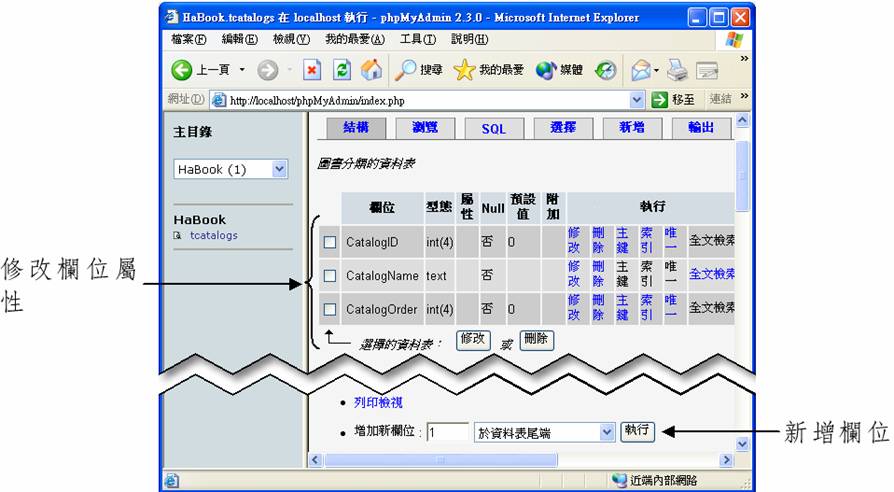This screenshot has width=894, height=492.
Task: Click 執行 to add the new field
Action: tap(637, 431)
